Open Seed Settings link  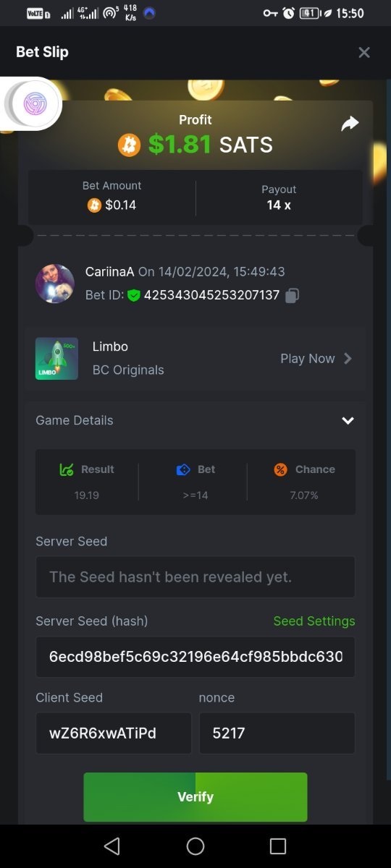tap(314, 621)
